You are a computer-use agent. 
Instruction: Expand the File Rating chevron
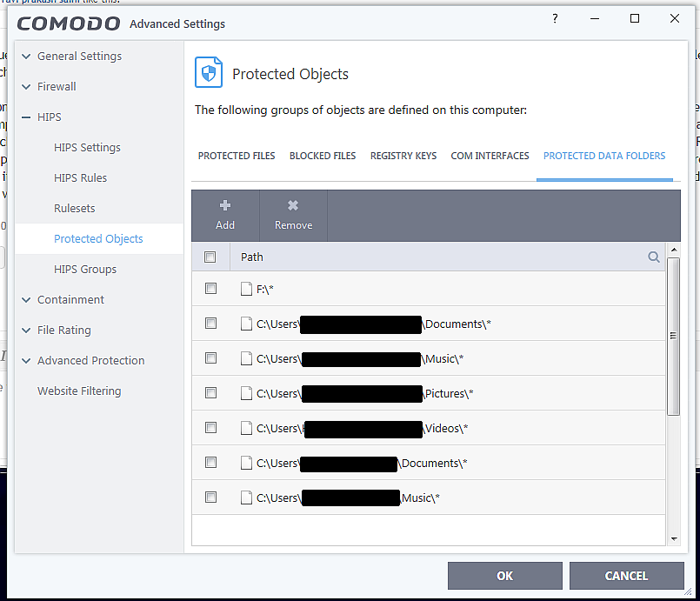[x=26, y=331]
